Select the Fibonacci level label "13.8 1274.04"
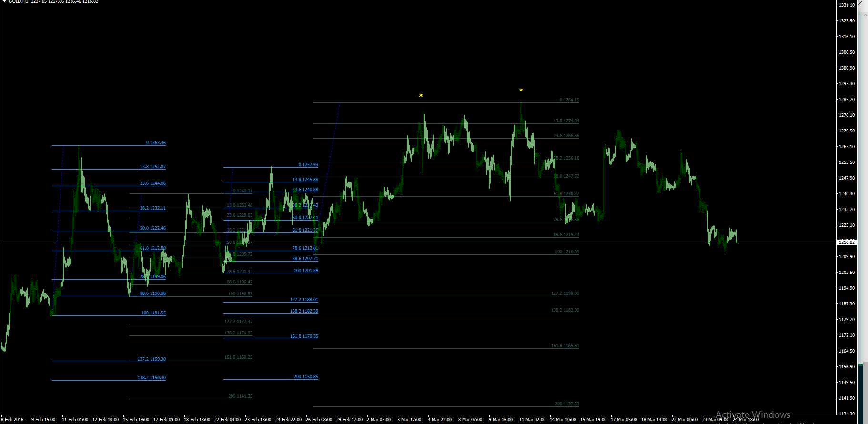The image size is (868, 424). [566, 121]
